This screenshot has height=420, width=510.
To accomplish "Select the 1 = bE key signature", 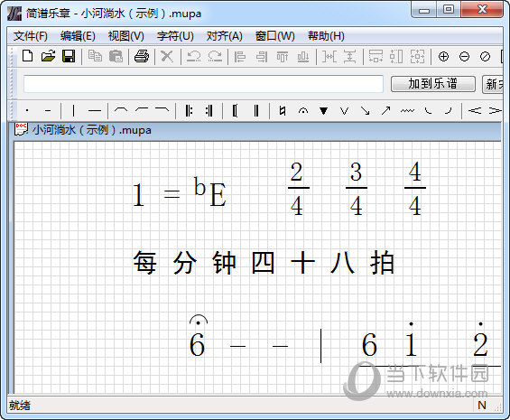I will tap(180, 192).
